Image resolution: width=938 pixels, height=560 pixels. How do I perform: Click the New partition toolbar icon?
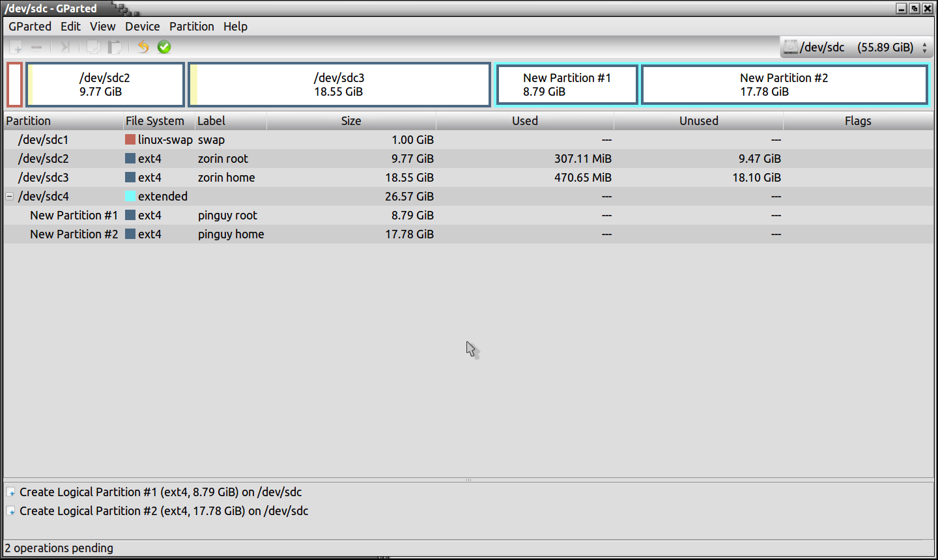pyautogui.click(x=16, y=47)
